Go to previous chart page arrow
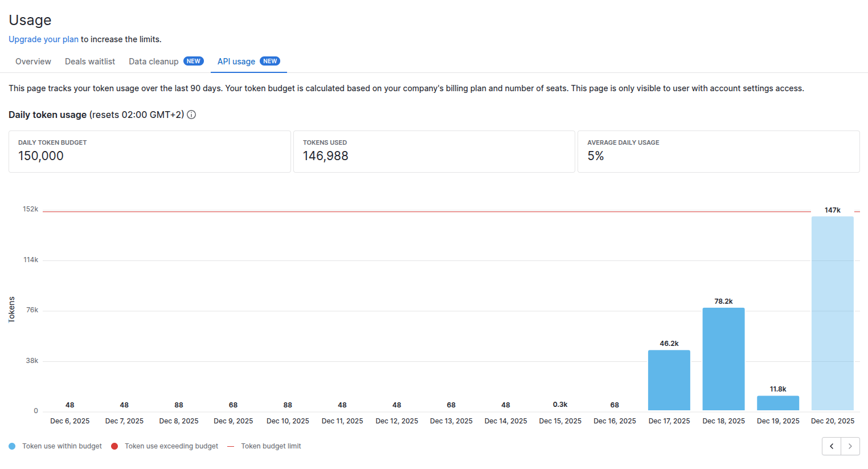This screenshot has width=868, height=469. [832, 446]
